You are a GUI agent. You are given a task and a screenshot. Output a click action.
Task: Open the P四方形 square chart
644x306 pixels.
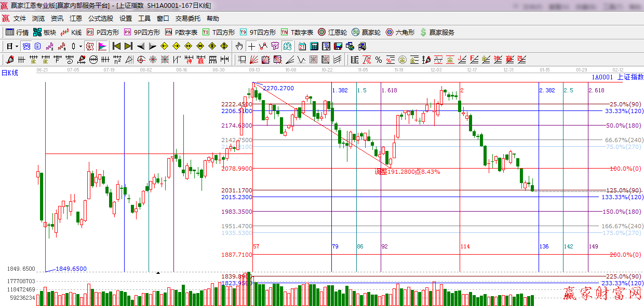[x=102, y=32]
